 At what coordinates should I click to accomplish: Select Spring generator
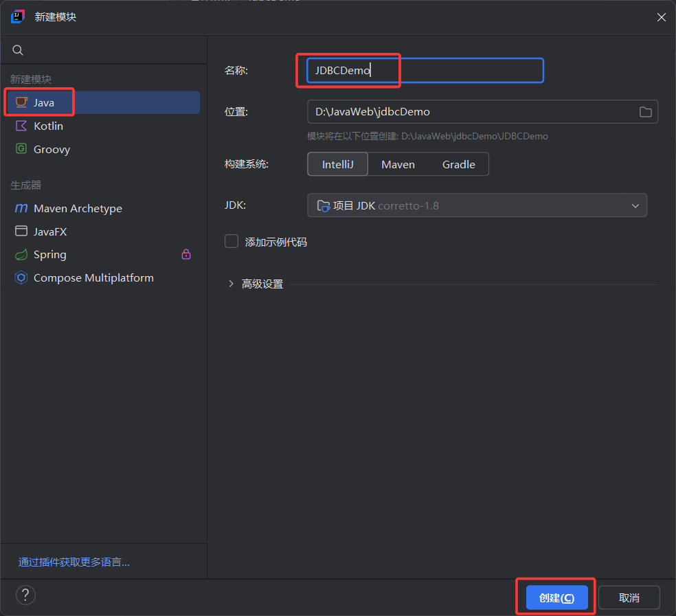[104, 254]
